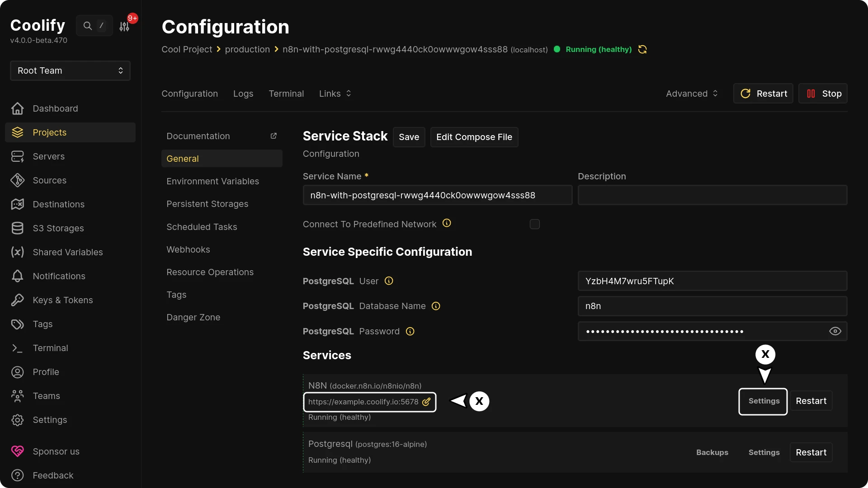
Task: Open Environment Variables settings
Action: click(x=213, y=181)
